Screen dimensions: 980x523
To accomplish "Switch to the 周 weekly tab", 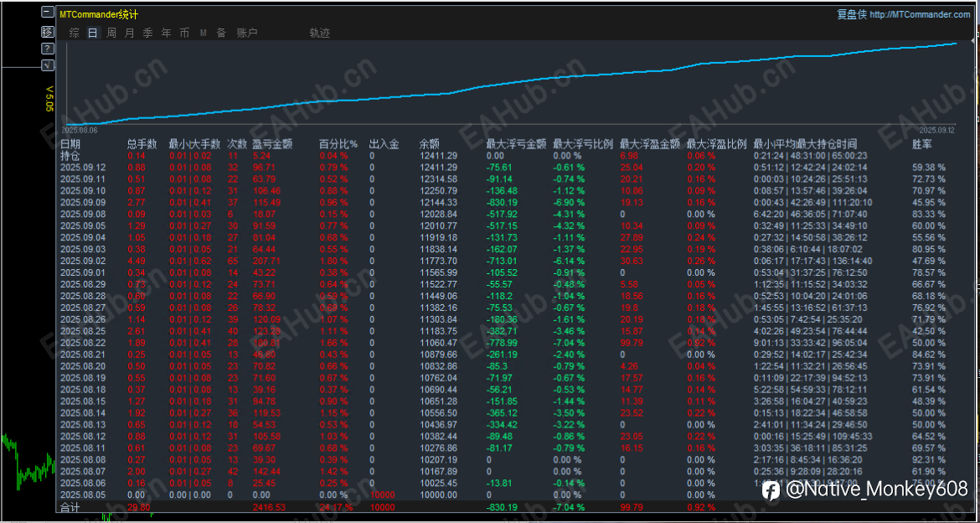I will [111, 34].
